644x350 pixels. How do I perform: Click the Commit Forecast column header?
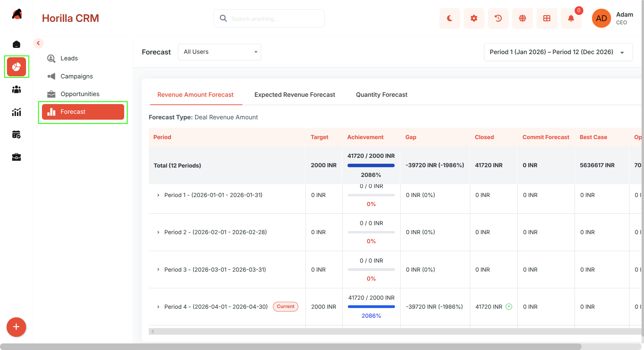tap(546, 137)
